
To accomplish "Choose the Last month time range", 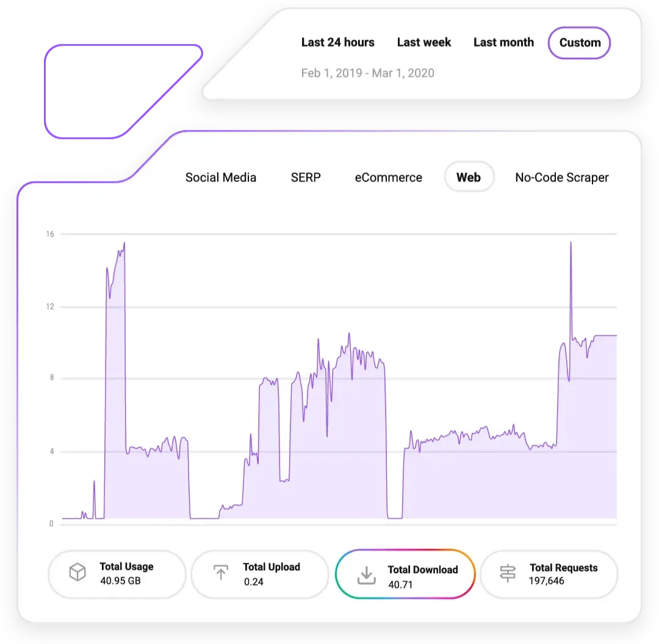I will coord(503,43).
